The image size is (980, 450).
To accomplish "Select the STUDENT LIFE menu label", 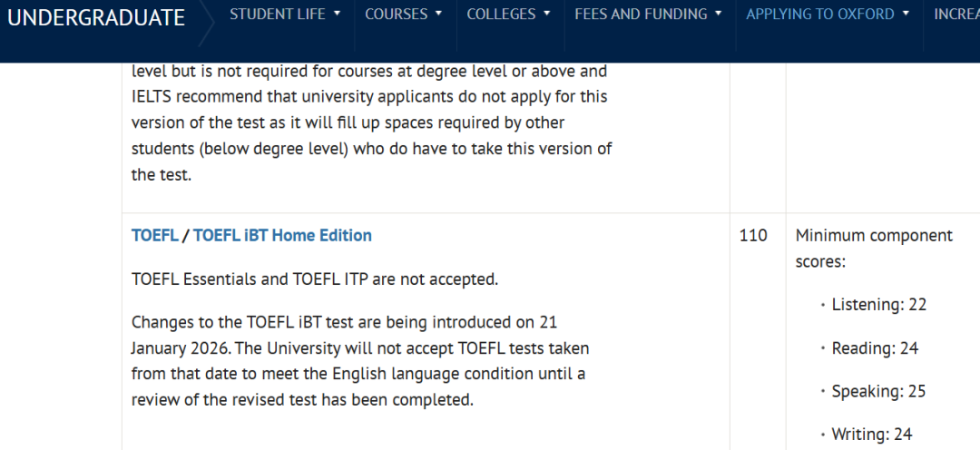I will pyautogui.click(x=277, y=14).
